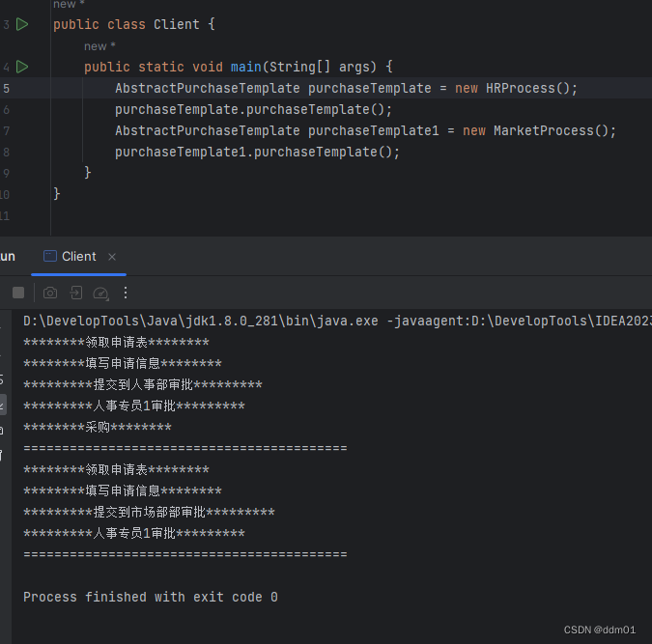Open the profiler gauge icon in Run toolbar
This screenshot has width=652, height=644.
100,294
